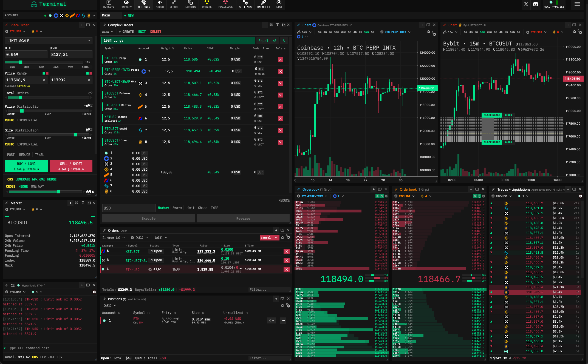
Task: Reset weights with the undo arrow icon
Action: pos(284,41)
